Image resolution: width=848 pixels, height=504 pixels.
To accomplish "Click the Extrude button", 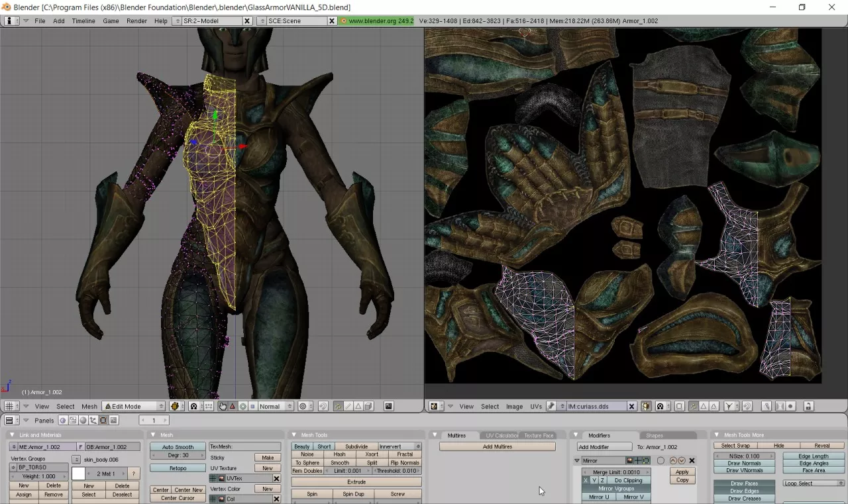I will click(356, 481).
